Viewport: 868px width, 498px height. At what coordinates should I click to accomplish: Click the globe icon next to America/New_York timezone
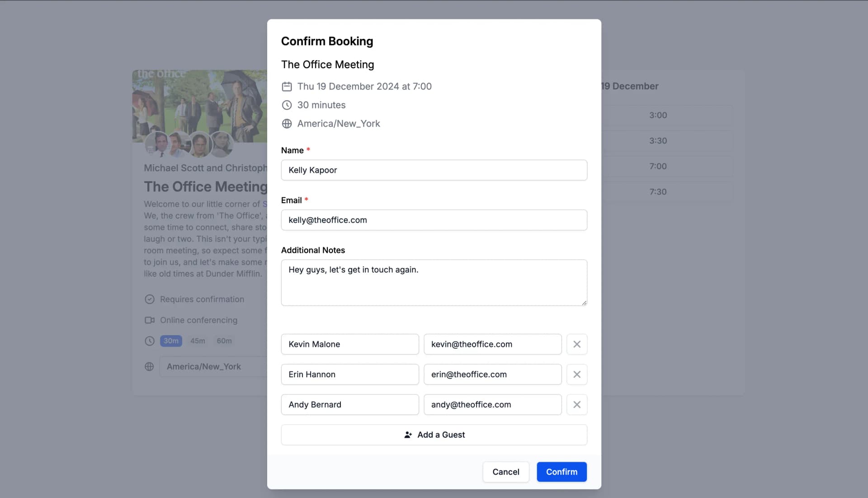[287, 123]
